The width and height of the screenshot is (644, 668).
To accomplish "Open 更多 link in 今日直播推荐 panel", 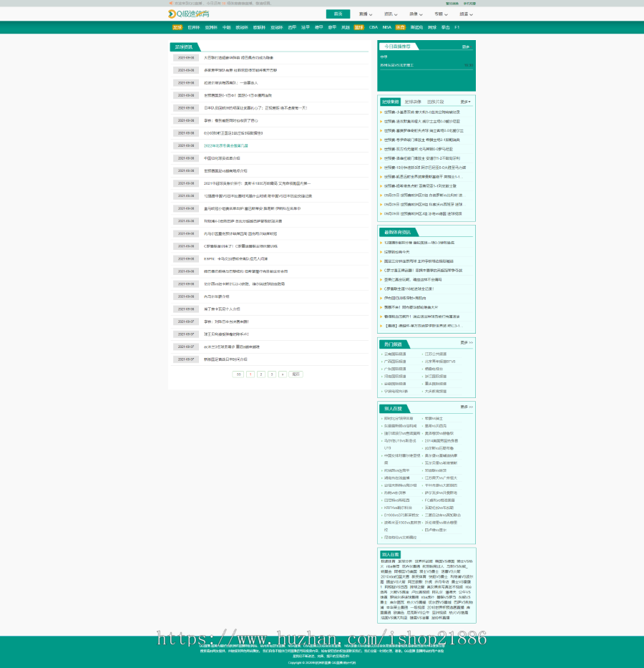I will [466, 47].
